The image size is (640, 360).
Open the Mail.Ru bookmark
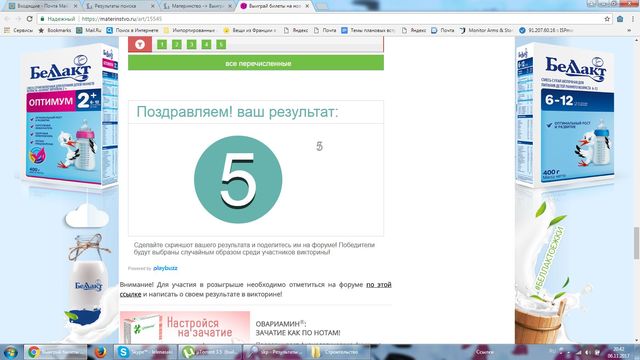[89, 30]
